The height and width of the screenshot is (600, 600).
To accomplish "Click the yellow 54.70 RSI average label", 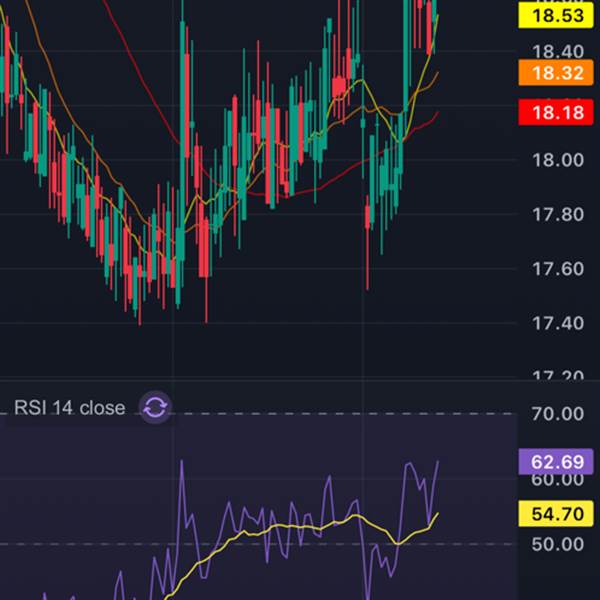I will tap(556, 514).
